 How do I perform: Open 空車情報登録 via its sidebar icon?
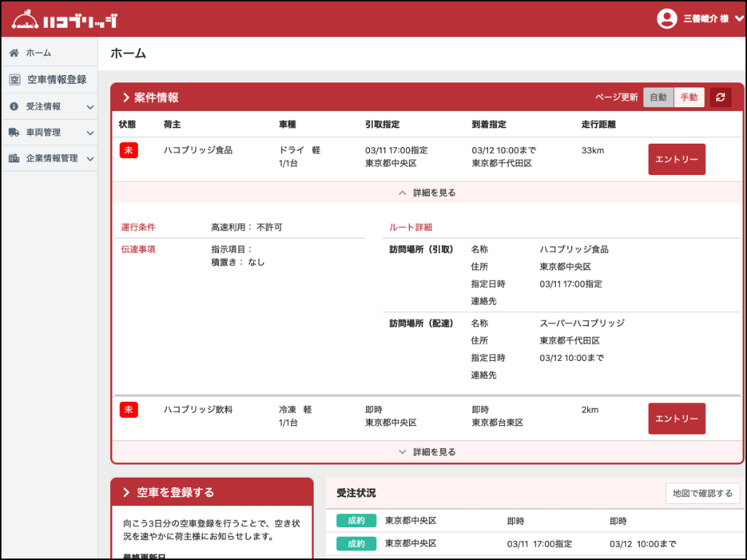pyautogui.click(x=13, y=79)
